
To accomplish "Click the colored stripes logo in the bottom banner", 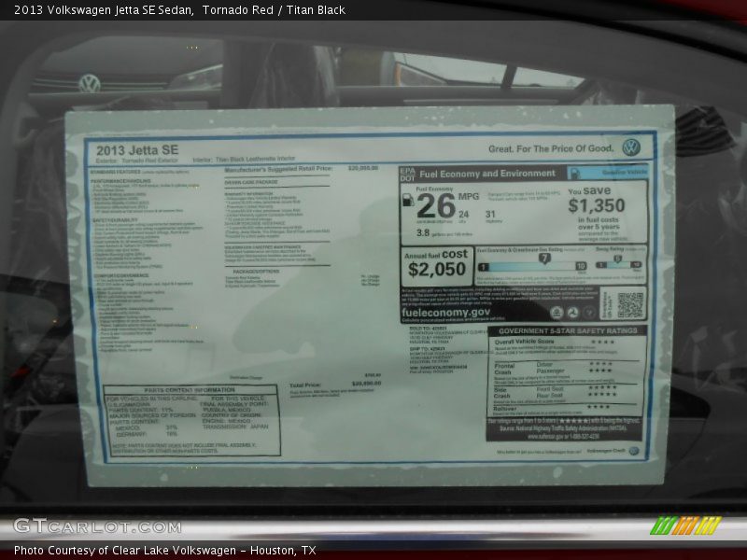I will pyautogui.click(x=685, y=525).
